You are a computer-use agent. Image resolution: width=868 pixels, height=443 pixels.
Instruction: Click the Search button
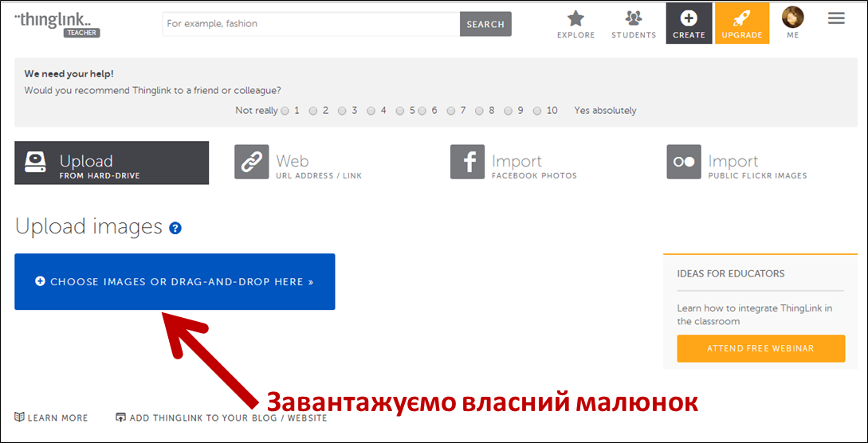pos(485,25)
